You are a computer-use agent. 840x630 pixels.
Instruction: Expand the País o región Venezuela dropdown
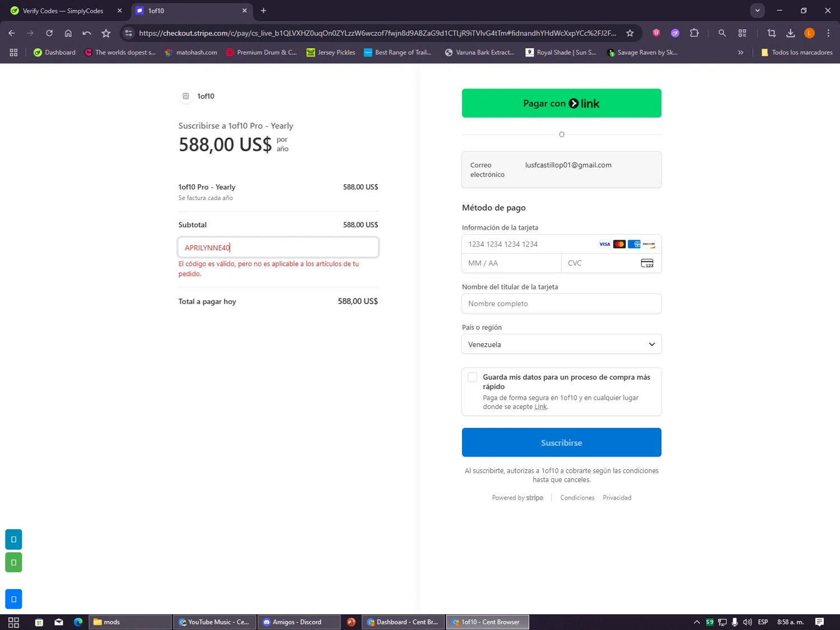coord(562,344)
